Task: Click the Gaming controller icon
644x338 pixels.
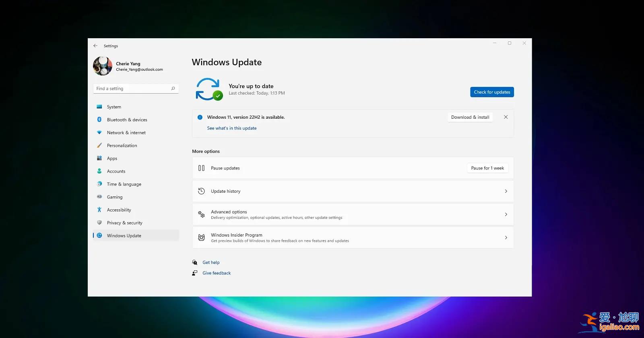Action: [99, 197]
